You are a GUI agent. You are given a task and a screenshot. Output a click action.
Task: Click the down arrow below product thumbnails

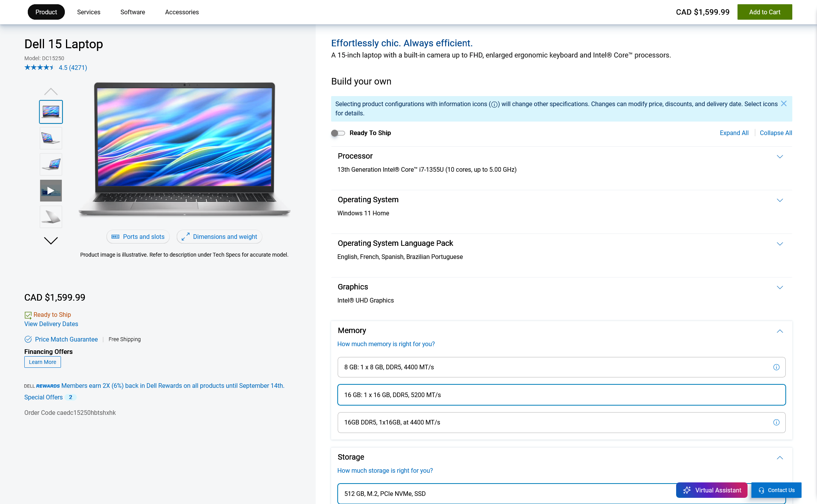[x=51, y=240]
